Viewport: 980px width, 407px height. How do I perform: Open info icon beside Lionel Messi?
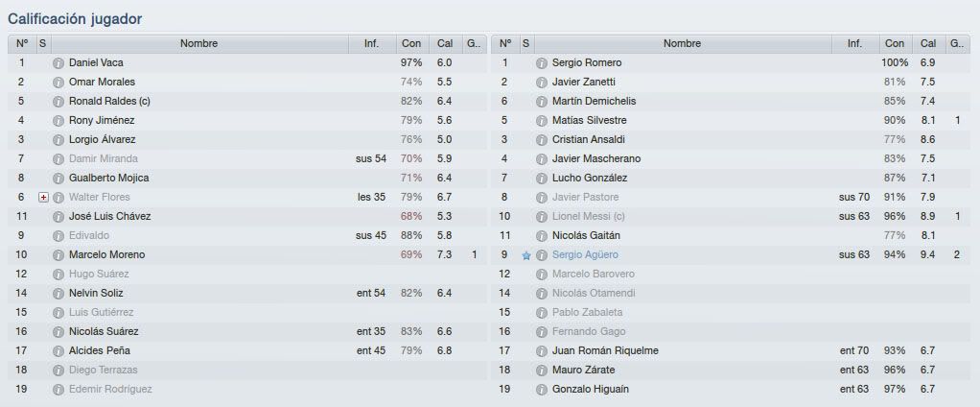click(x=542, y=216)
